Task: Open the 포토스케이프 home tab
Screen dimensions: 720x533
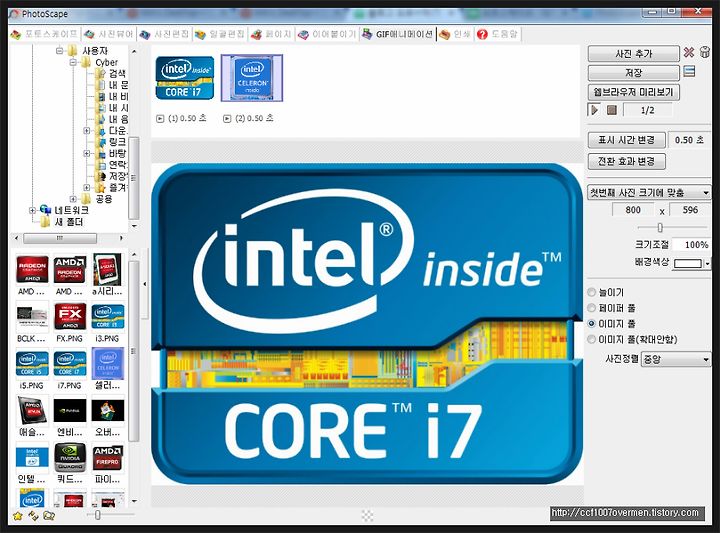Action: pos(45,34)
